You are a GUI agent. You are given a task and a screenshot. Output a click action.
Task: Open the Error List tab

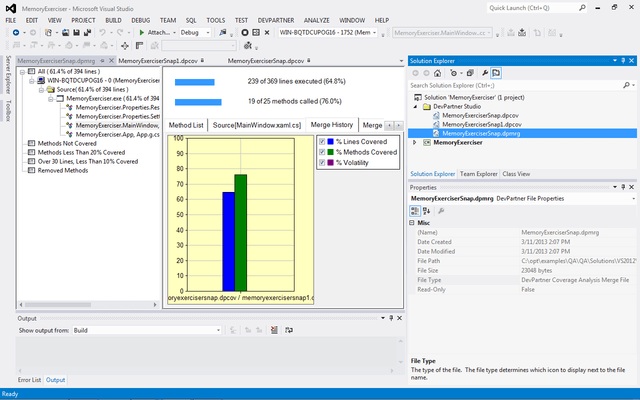tap(29, 380)
